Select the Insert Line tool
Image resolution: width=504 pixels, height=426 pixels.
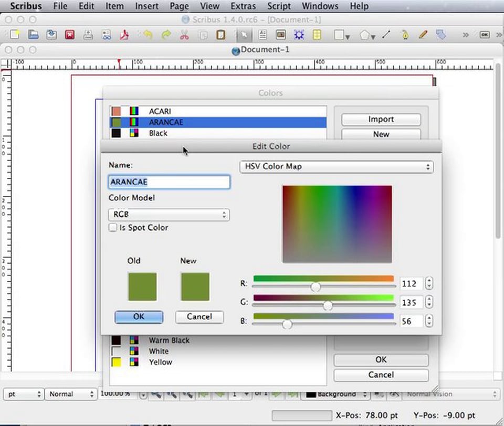[x=386, y=35]
